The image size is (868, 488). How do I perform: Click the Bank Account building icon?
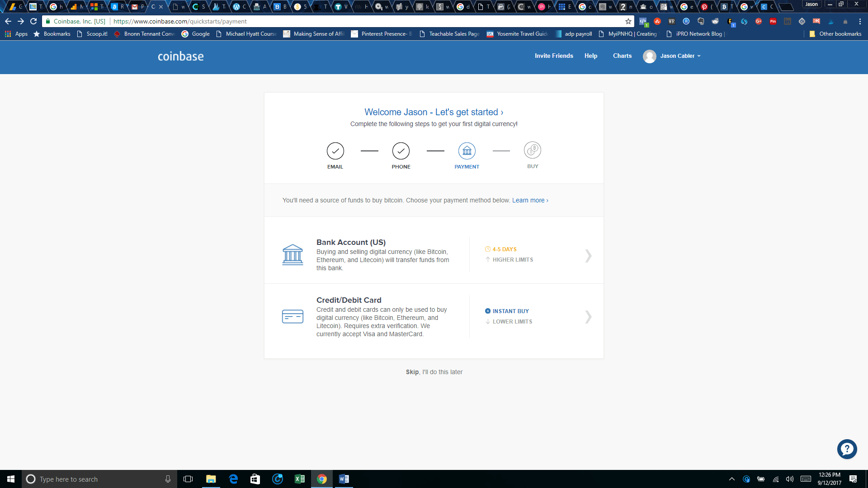[292, 255]
